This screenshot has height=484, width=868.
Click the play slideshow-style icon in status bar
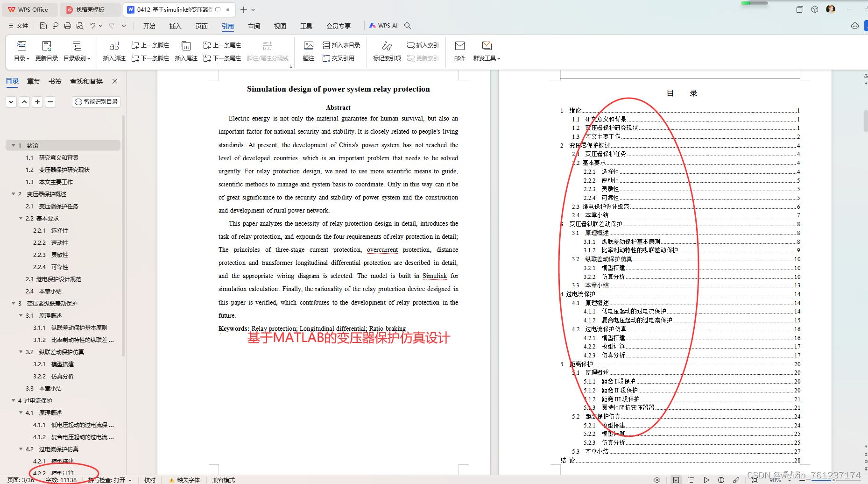706,480
